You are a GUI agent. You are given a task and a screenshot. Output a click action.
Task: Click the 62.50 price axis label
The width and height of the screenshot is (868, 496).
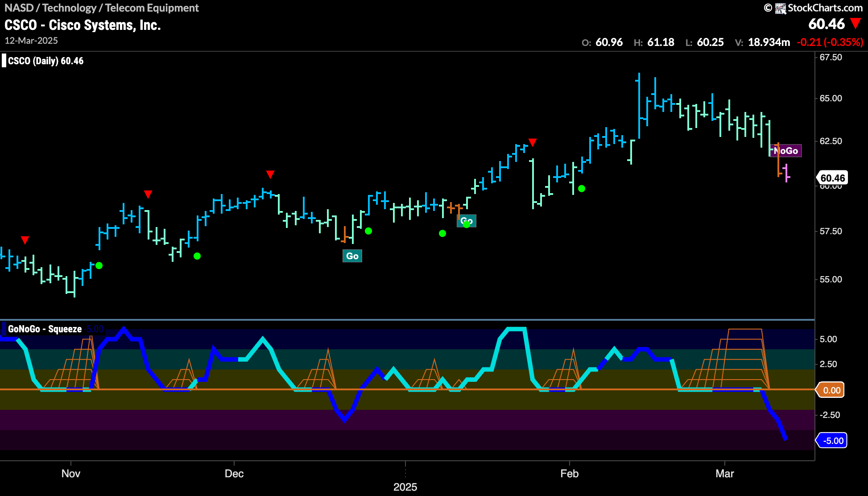point(831,141)
